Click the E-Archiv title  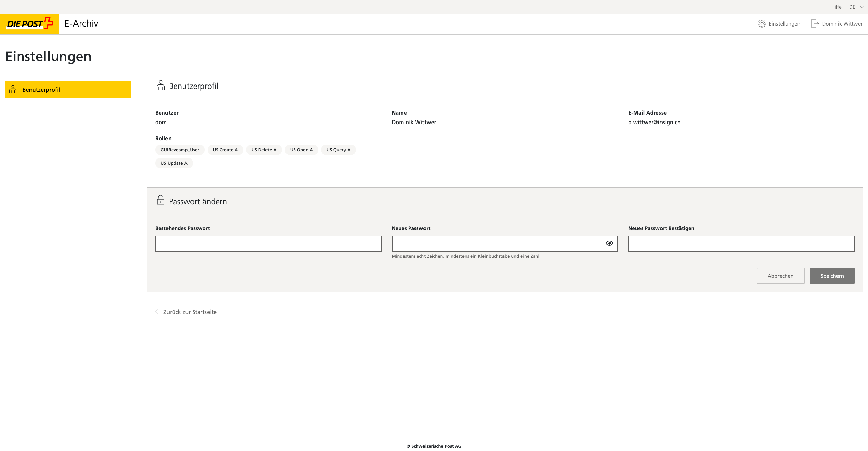[81, 23]
